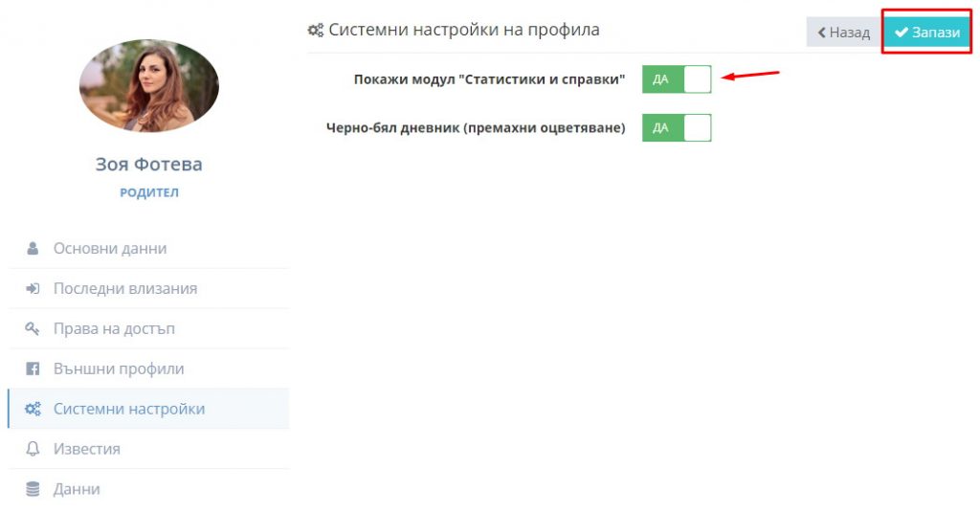Go to Външни профили

click(x=148, y=368)
